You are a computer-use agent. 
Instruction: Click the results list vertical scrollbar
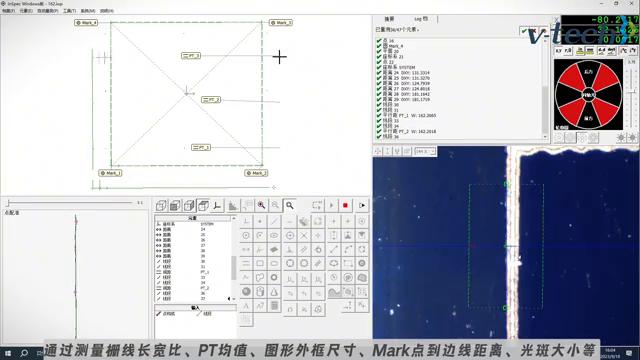(545, 88)
